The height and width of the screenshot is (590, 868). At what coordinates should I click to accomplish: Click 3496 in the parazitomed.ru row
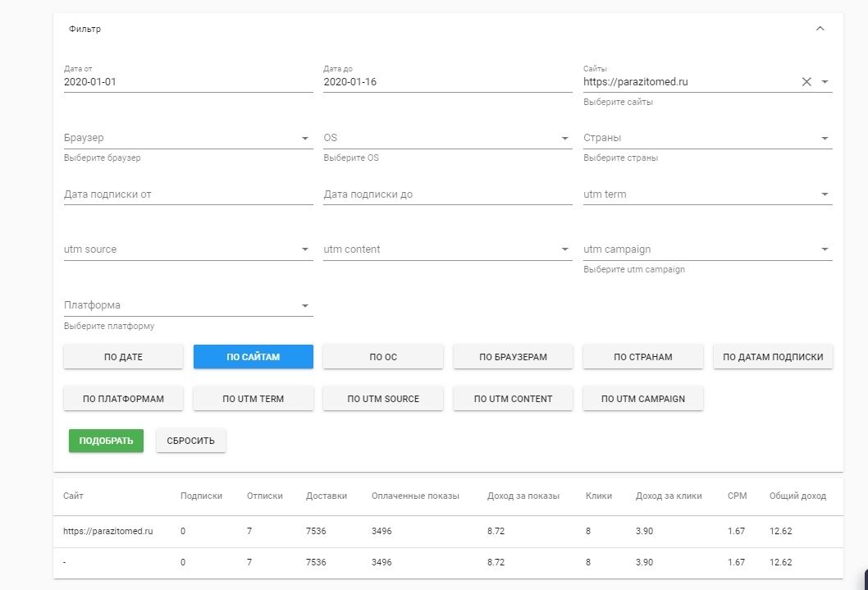tap(381, 531)
